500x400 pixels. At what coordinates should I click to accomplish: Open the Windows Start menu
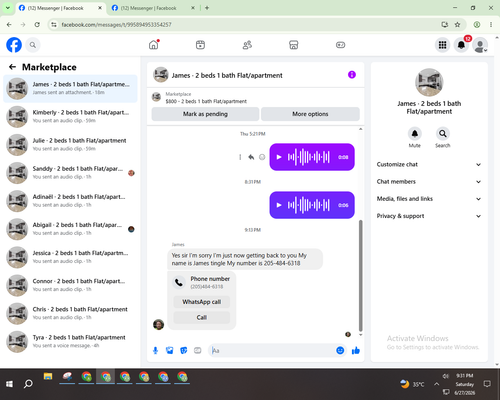tap(9, 384)
